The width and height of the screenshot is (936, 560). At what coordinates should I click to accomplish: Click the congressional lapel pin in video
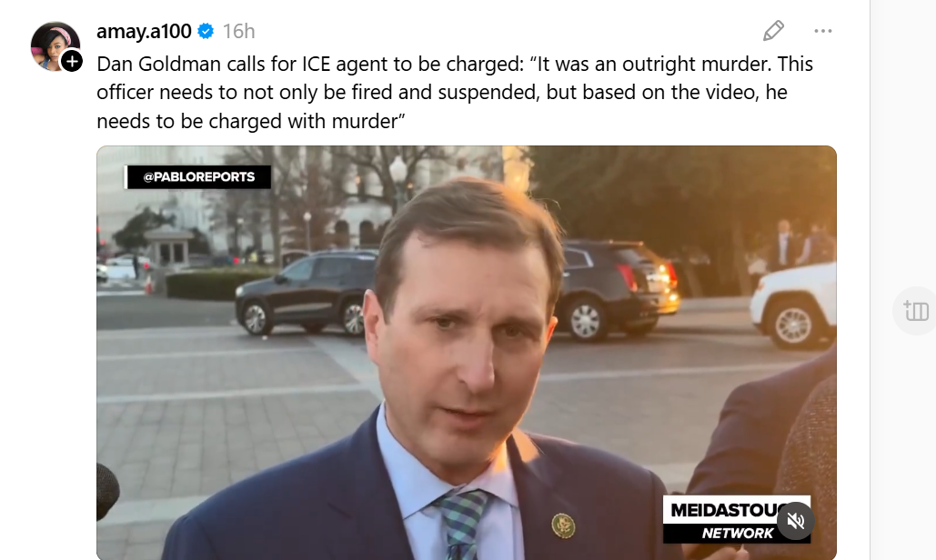(x=562, y=525)
